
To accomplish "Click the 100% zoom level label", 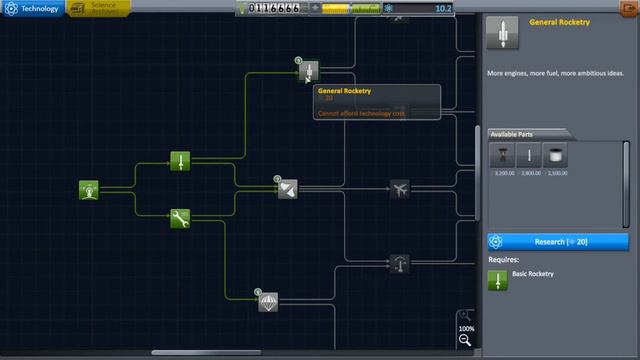I will 466,329.
